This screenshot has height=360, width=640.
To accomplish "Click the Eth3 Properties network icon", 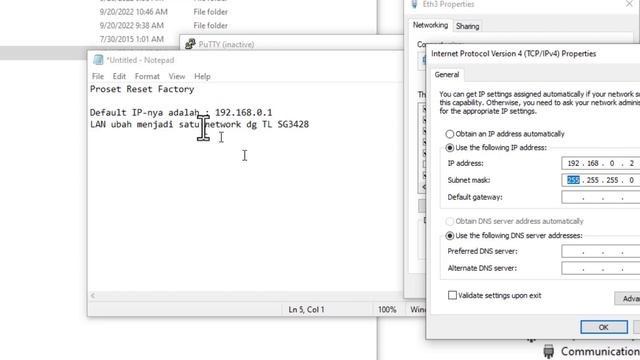I will click(x=414, y=4).
